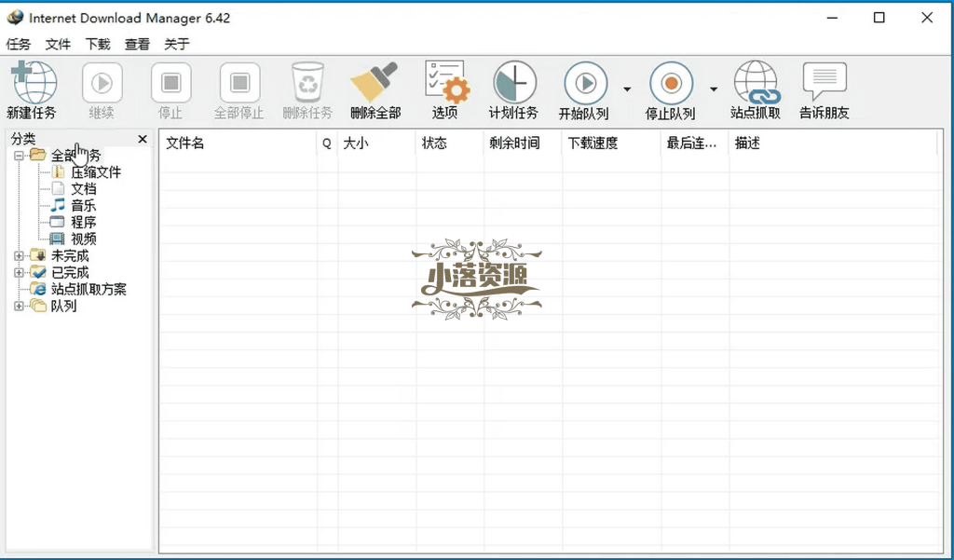Expand the 已完成 tree node
The height and width of the screenshot is (560, 954).
(19, 272)
